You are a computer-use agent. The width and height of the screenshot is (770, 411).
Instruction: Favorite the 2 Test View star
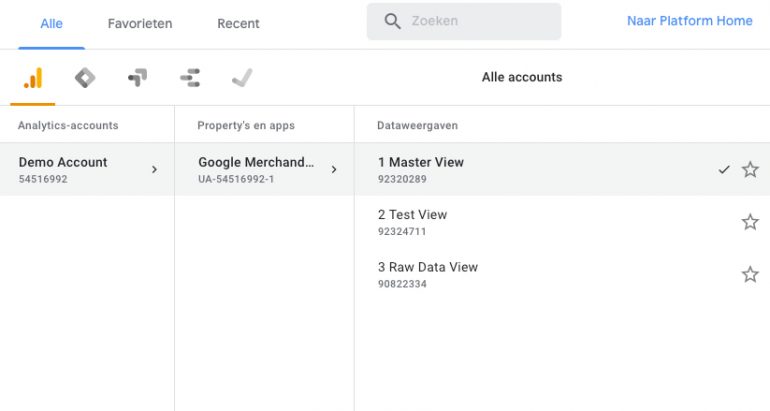(x=750, y=222)
